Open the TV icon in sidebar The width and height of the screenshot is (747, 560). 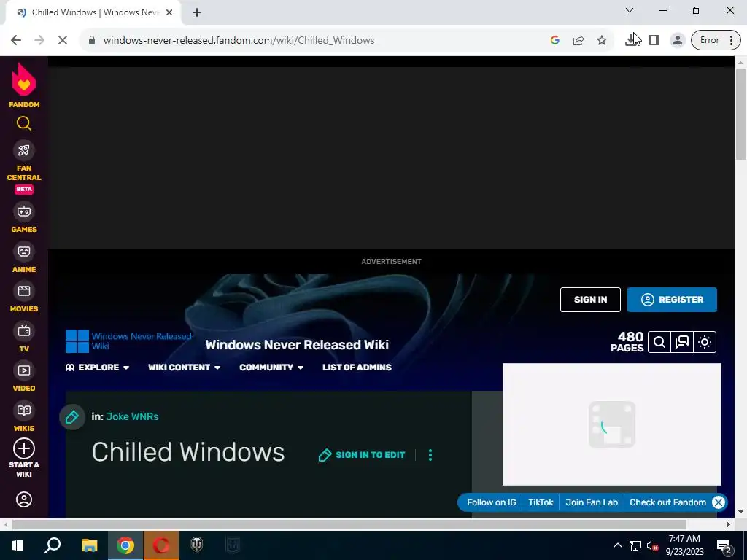coord(24,331)
